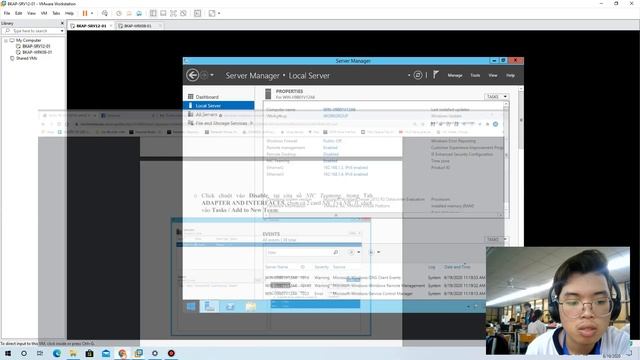Click Server Manager icon in guest taskbar
640x360 pixels.
point(209,307)
